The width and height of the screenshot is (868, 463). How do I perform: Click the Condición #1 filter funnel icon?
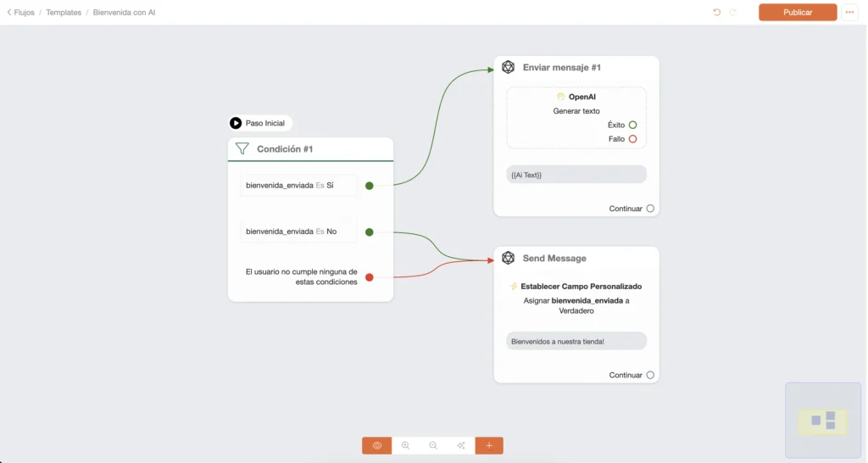click(x=242, y=148)
